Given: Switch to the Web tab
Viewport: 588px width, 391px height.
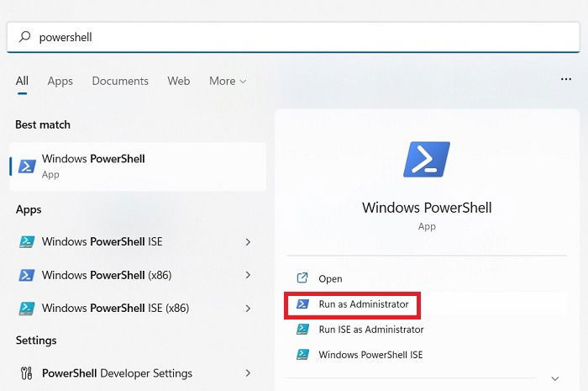Looking at the screenshot, I should click(178, 81).
